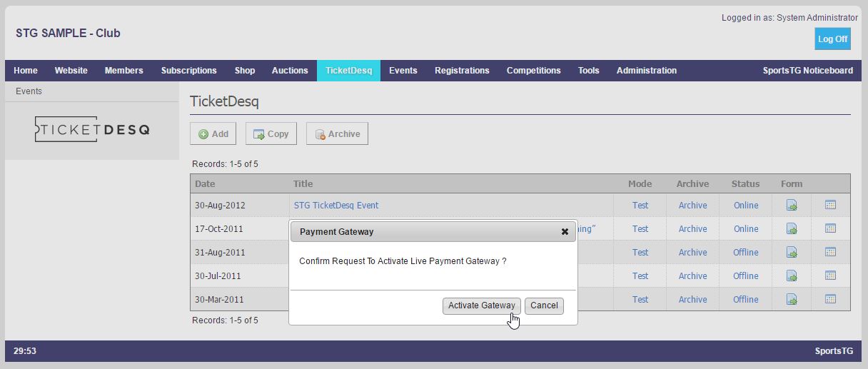The image size is (868, 369).
Task: Confirm with Activate Gateway button
Action: coord(482,305)
